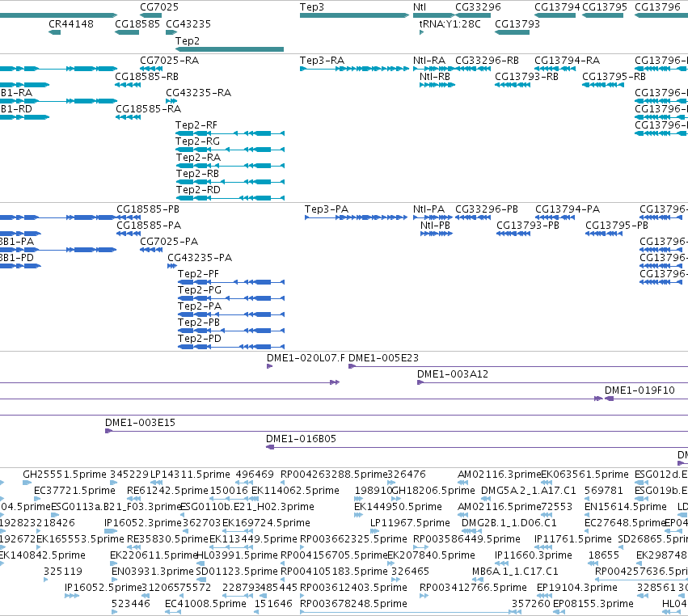Click the CG43235-RA transcript label
The height and width of the screenshot is (616, 688).
coord(198,93)
